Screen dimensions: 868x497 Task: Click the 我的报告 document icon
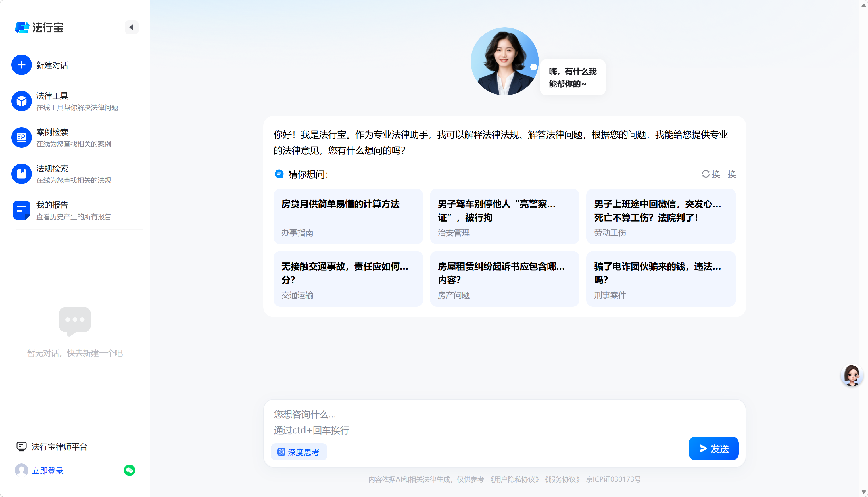point(22,210)
